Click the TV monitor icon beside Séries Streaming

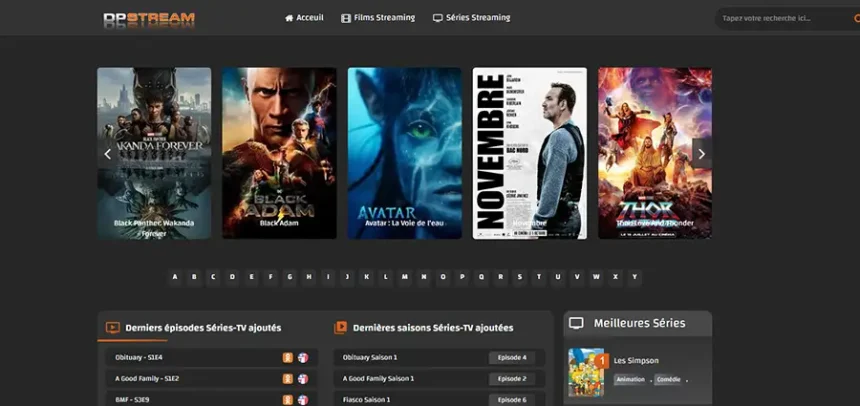tap(437, 18)
